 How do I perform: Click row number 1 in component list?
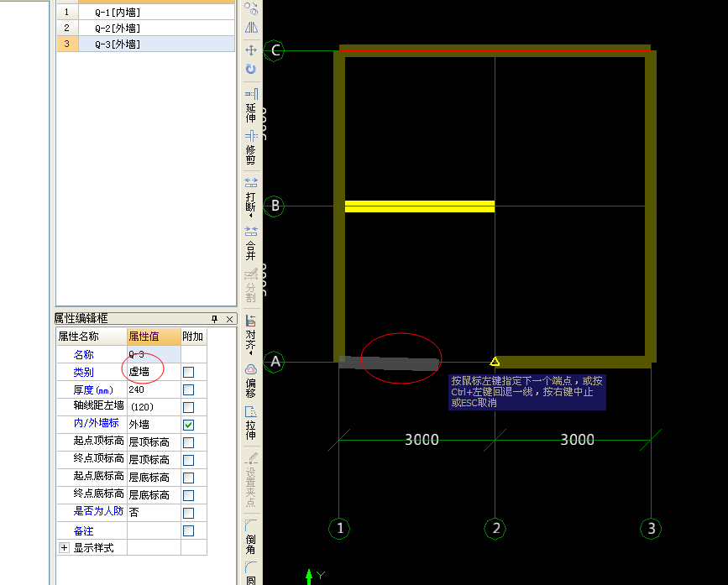click(67, 12)
